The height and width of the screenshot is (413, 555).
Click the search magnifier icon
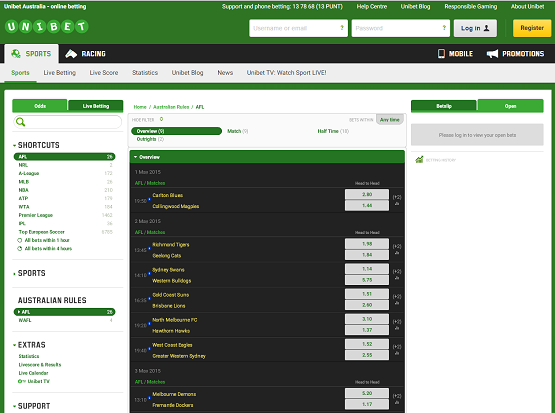coord(21,122)
